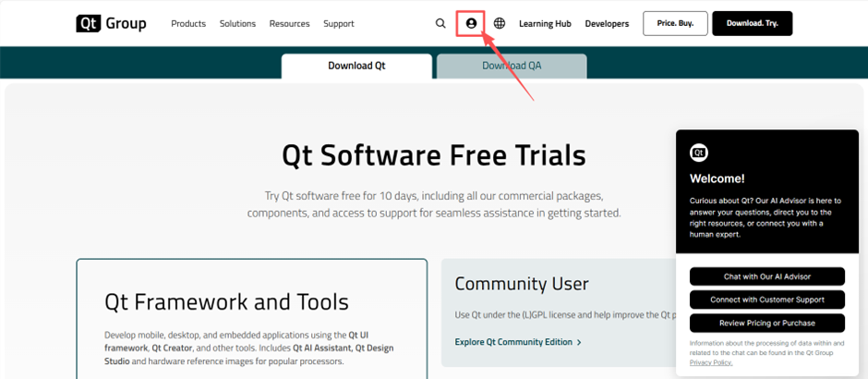
Task: Click the Qt Framework and Tools heading
Action: 226,302
